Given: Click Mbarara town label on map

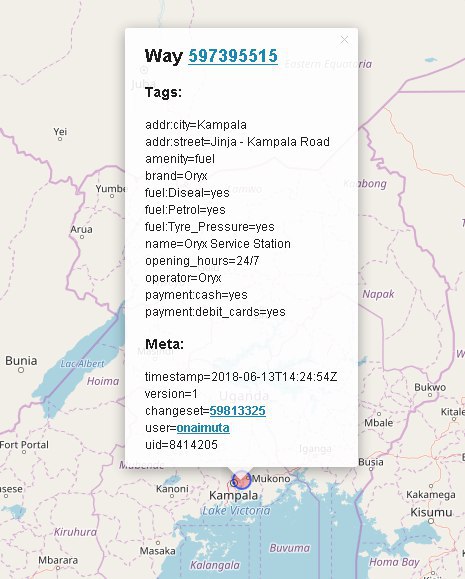Looking at the screenshot, I should click(58, 560).
